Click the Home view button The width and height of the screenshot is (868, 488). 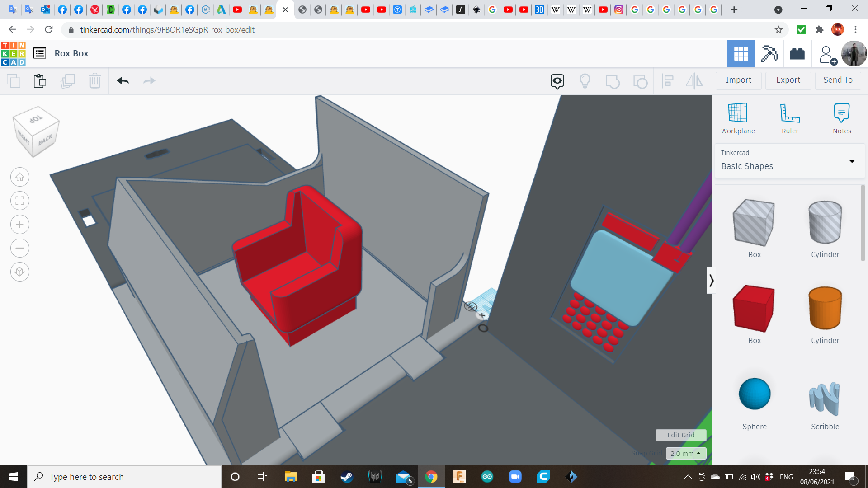tap(20, 177)
